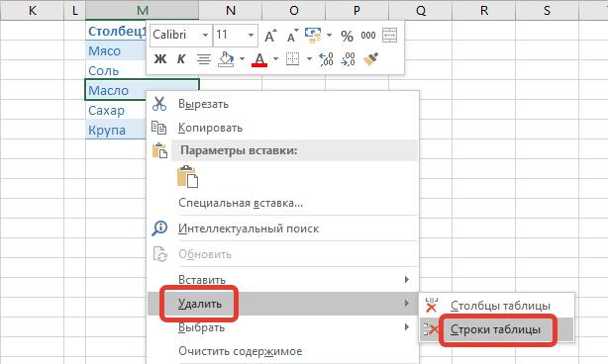The image size is (608, 364).
Task: Expand the Вставить submenu arrow
Action: 406,279
